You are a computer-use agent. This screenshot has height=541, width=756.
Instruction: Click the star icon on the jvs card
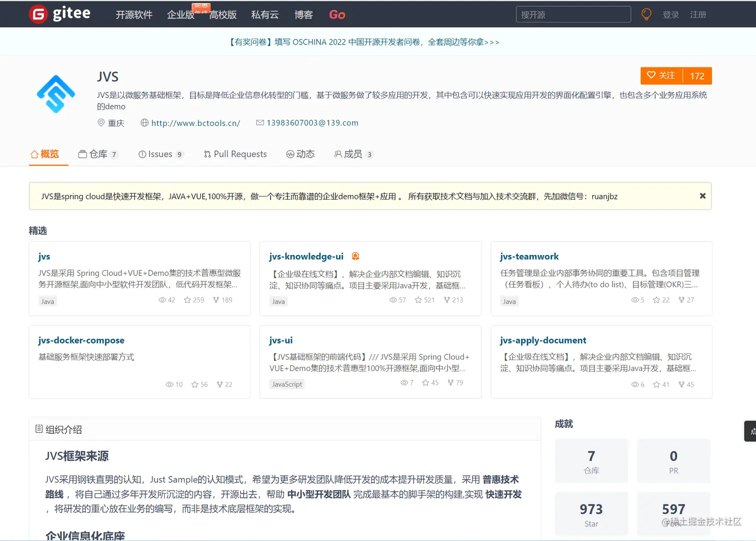tap(187, 300)
